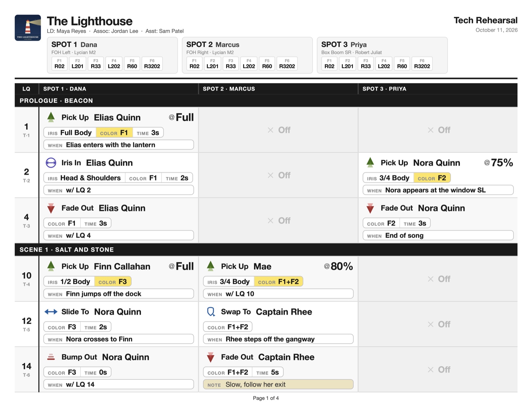Click IRIS Head & Shoulders in cue 2
This screenshot has height=411, width=532.
point(84,178)
